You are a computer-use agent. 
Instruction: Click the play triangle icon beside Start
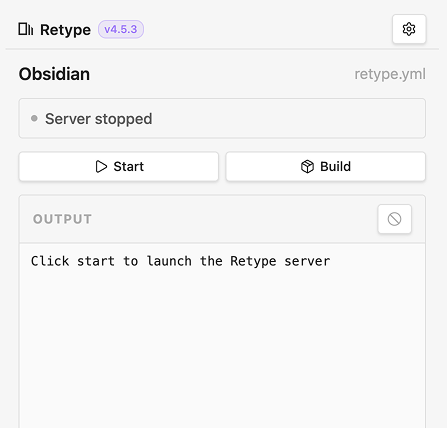point(101,166)
